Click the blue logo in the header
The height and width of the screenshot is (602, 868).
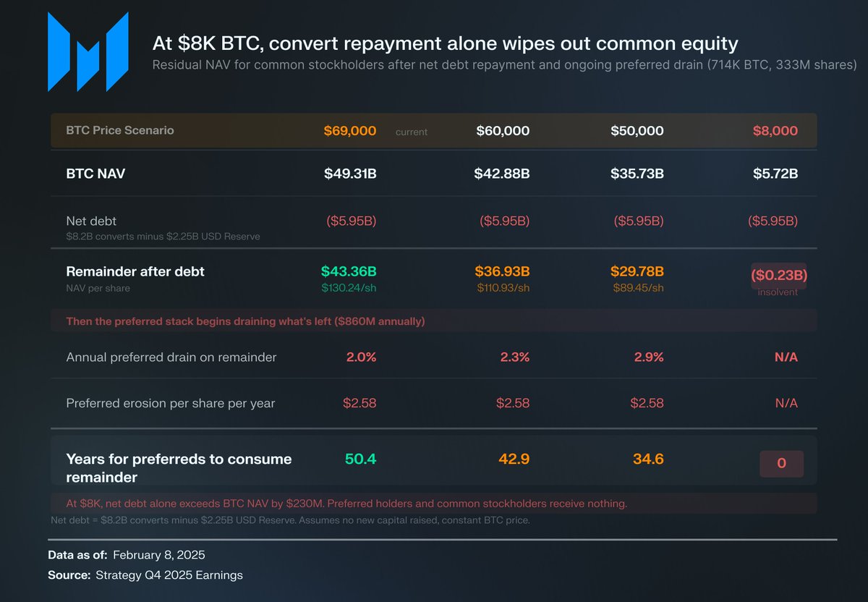click(x=88, y=52)
